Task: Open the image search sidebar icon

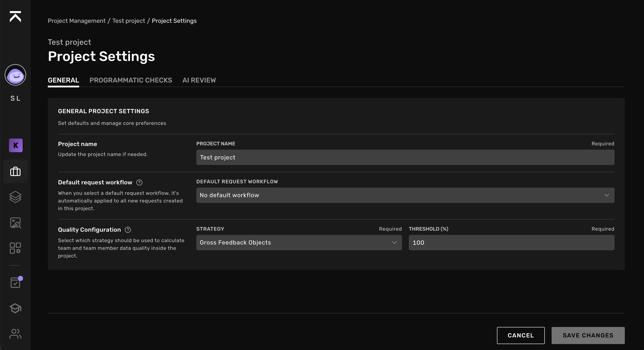Action: (16, 223)
